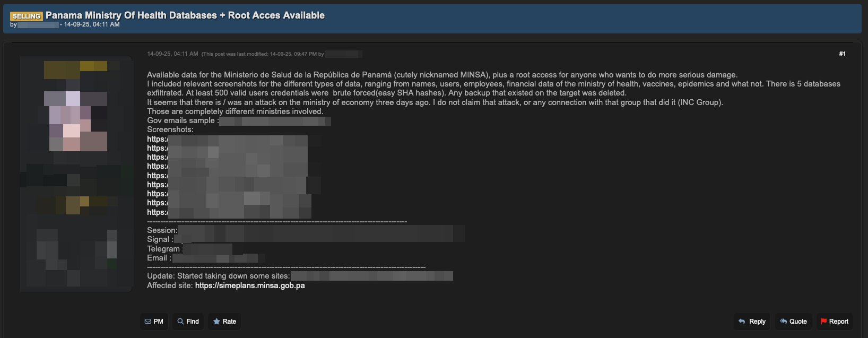Click the star icon to Rate the post
The width and height of the screenshot is (868, 338).
tap(216, 322)
